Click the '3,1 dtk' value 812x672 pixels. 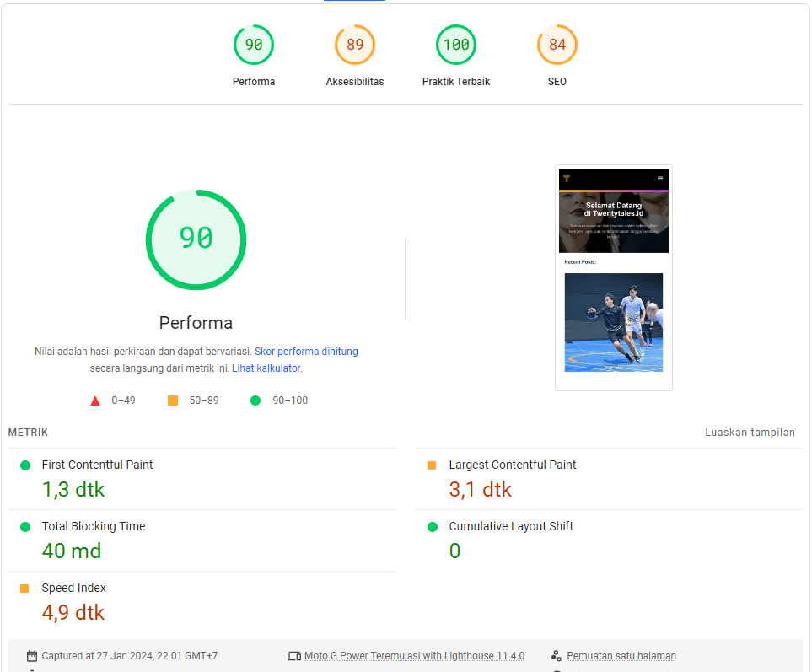[x=480, y=489]
